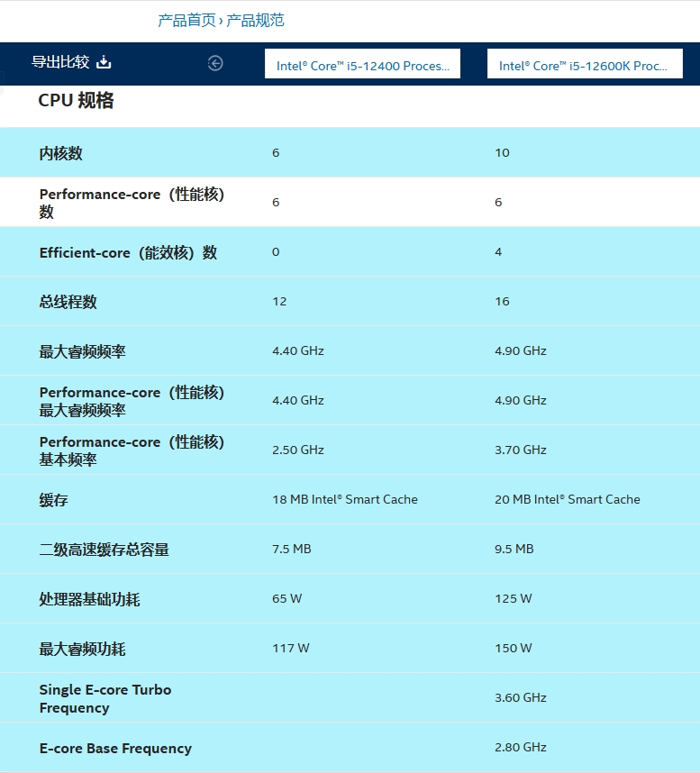Select the 65 W base power value
Image resolution: width=700 pixels, height=773 pixels.
[286, 598]
